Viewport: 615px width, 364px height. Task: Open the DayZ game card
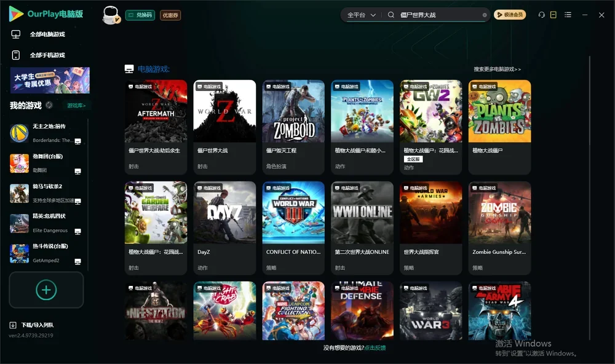click(224, 228)
